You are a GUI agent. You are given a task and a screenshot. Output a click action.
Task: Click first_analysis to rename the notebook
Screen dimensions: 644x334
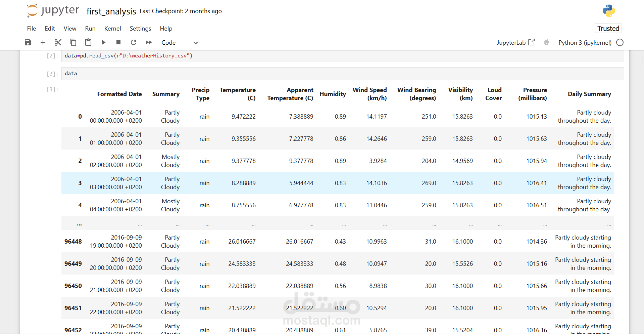point(111,11)
